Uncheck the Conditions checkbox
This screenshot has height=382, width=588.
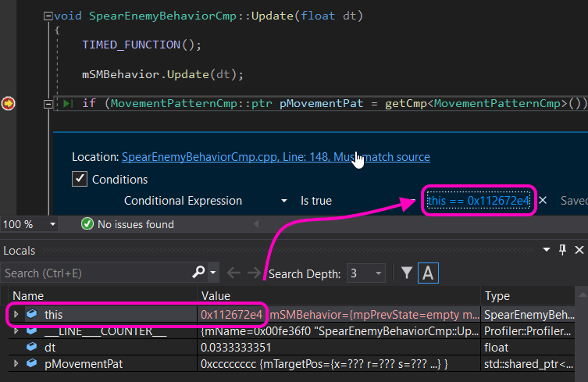pos(79,179)
